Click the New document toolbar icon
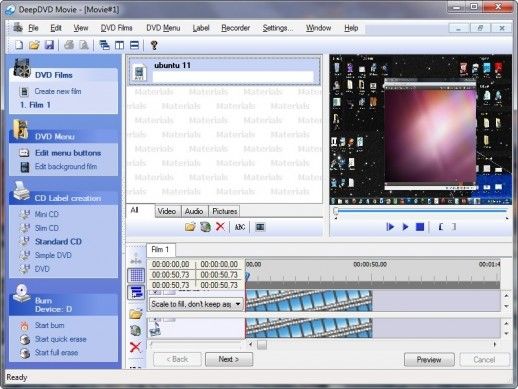Image resolution: width=518 pixels, height=389 pixels. click(x=19, y=45)
